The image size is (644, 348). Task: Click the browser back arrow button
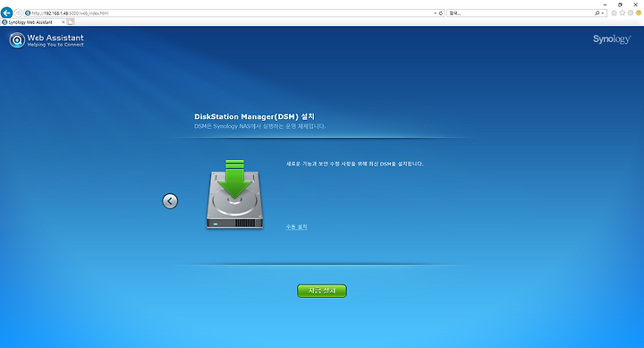point(6,13)
